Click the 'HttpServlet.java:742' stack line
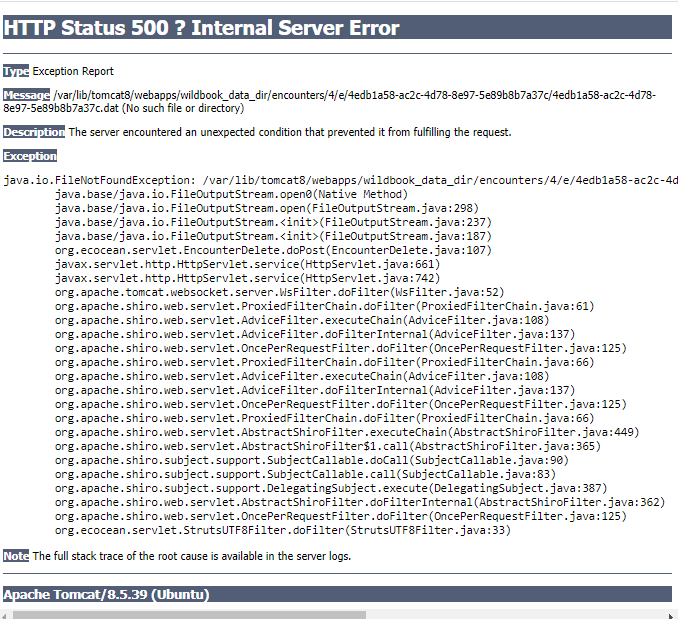 point(247,278)
